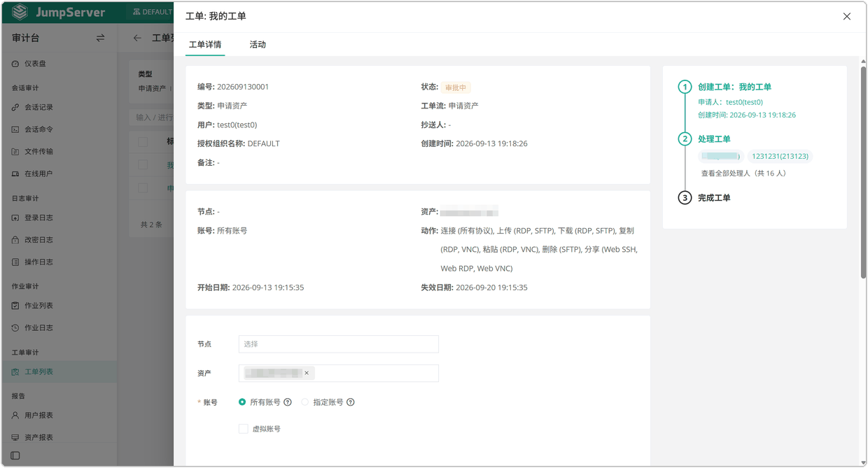Click the swap-console icon beside 审计台
This screenshot has width=868, height=468.
[100, 38]
